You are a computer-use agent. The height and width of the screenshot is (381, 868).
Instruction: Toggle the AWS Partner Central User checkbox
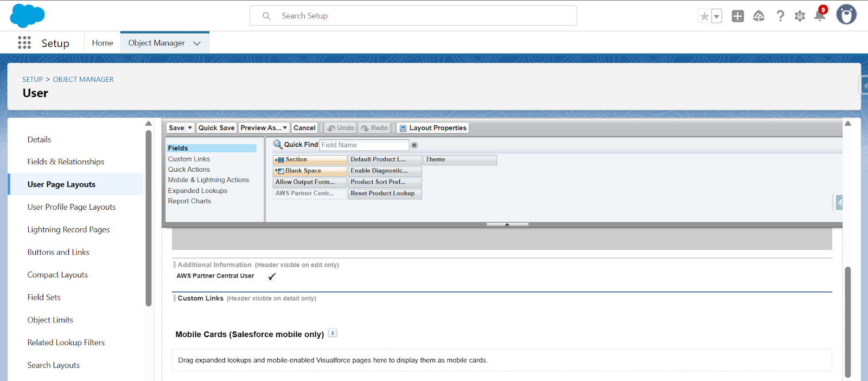pyautogui.click(x=272, y=276)
